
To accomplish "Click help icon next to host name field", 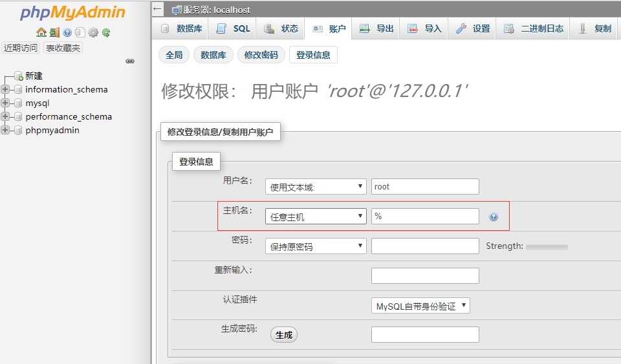I will pyautogui.click(x=494, y=217).
